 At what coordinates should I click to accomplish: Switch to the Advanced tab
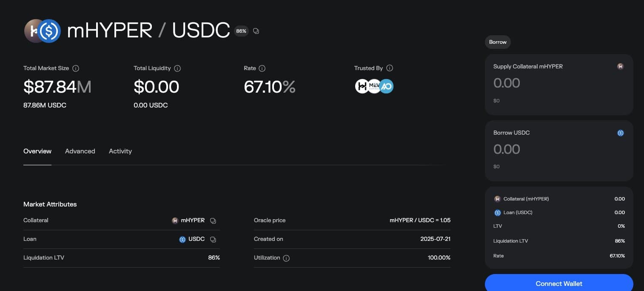pos(80,151)
